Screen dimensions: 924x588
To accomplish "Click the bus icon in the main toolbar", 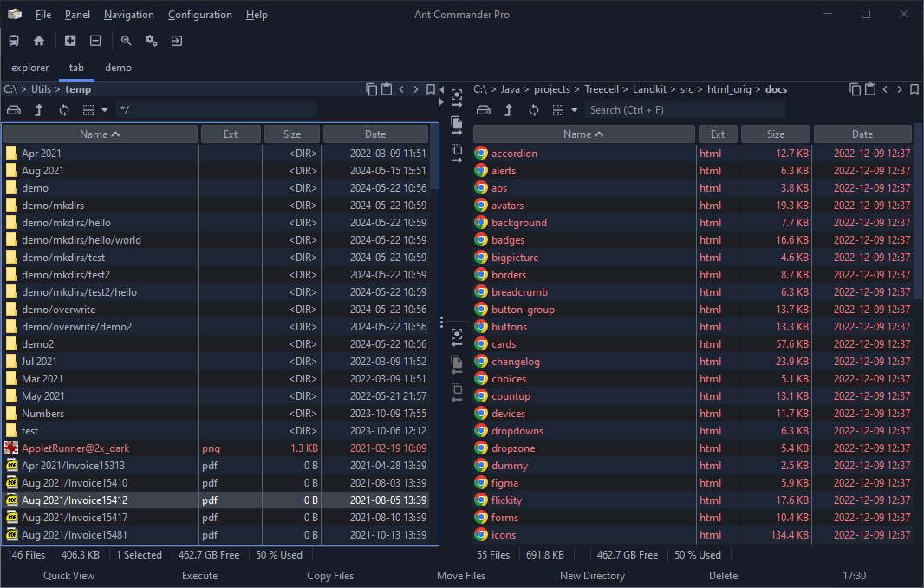I will [x=14, y=41].
